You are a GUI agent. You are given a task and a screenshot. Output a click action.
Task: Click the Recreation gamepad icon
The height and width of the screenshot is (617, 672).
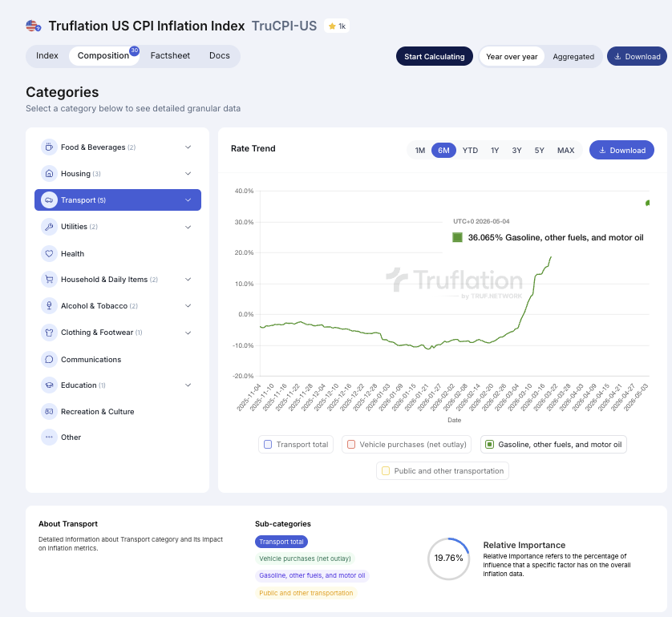49,412
